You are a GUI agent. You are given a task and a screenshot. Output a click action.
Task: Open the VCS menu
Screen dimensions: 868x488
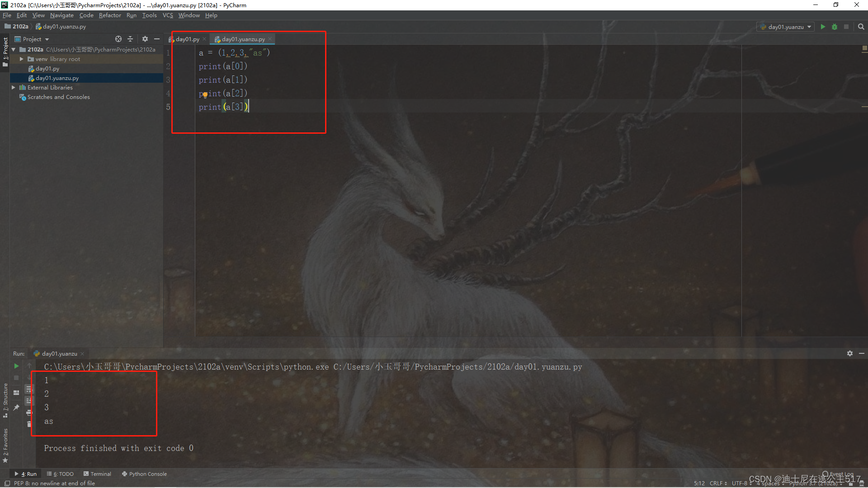(x=168, y=15)
